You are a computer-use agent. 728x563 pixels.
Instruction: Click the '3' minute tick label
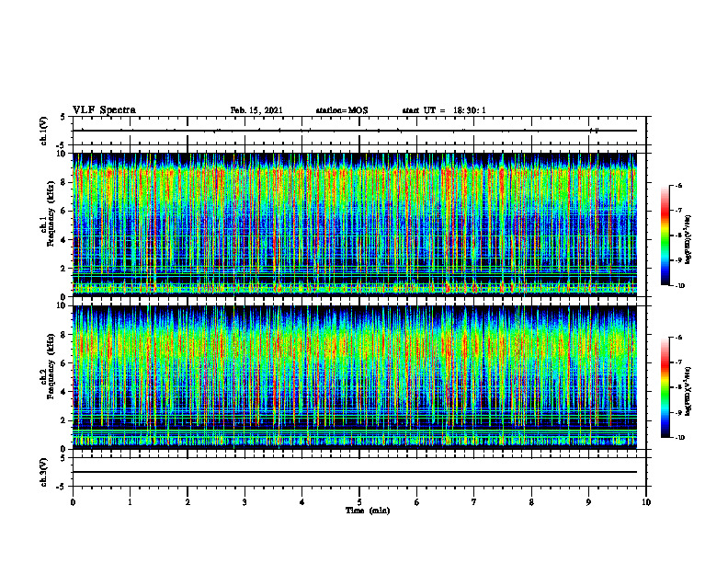(x=245, y=502)
